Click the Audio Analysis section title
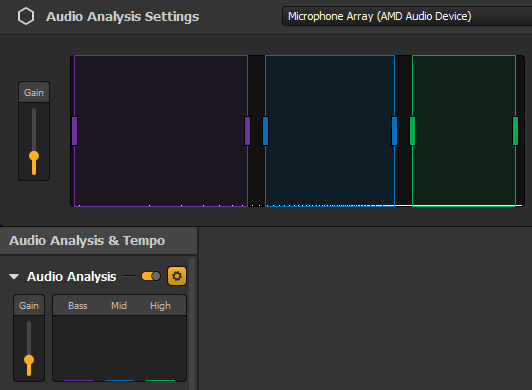 72,277
